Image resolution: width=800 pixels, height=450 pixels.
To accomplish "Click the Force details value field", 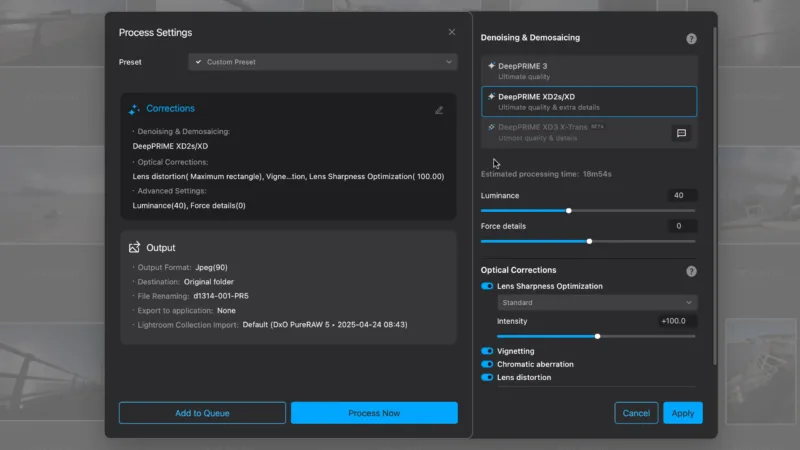I will coord(681,226).
